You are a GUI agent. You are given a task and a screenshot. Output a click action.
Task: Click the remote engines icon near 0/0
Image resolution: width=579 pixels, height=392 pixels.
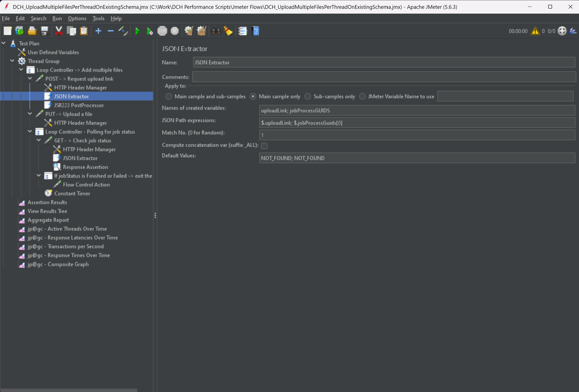[x=562, y=31]
